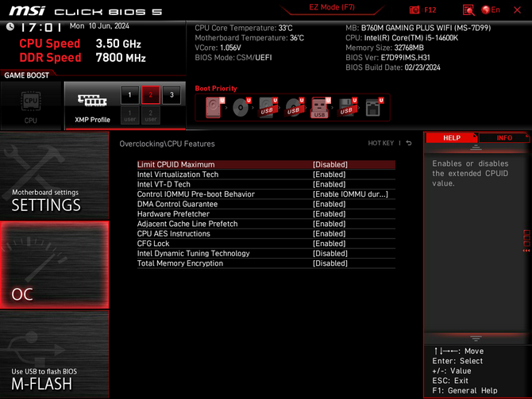The image size is (532, 399).
Task: Close the BIOS with the X icon
Action: 517,10
